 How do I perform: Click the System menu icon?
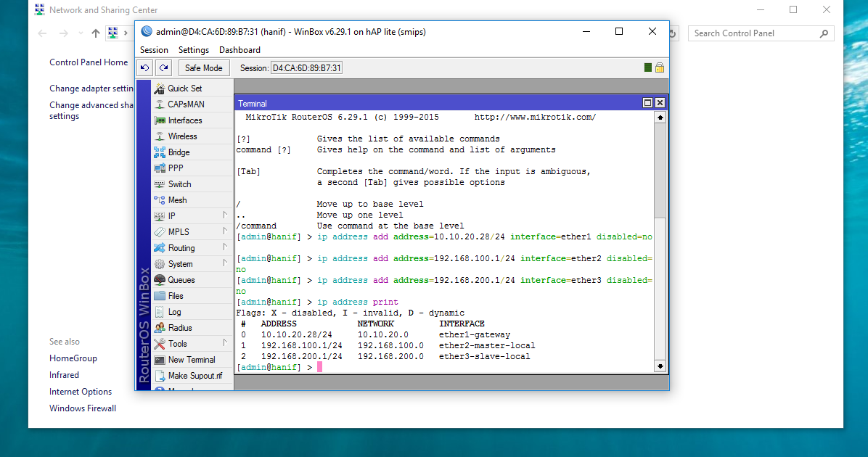[x=160, y=264]
